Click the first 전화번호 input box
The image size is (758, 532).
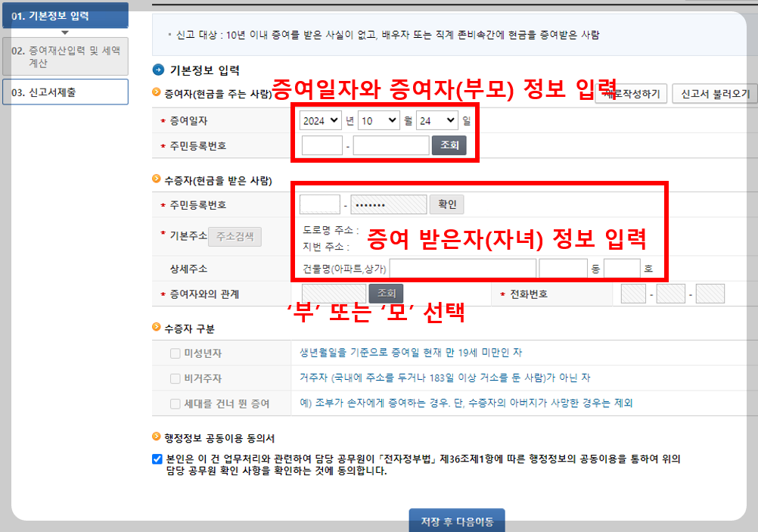click(x=634, y=294)
